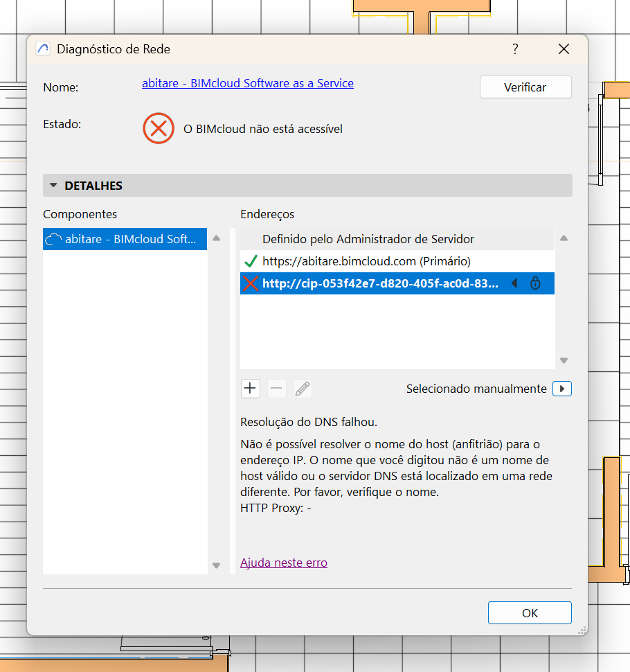Click the question mark help icon
Viewport: 630px width, 672px height.
coord(515,49)
